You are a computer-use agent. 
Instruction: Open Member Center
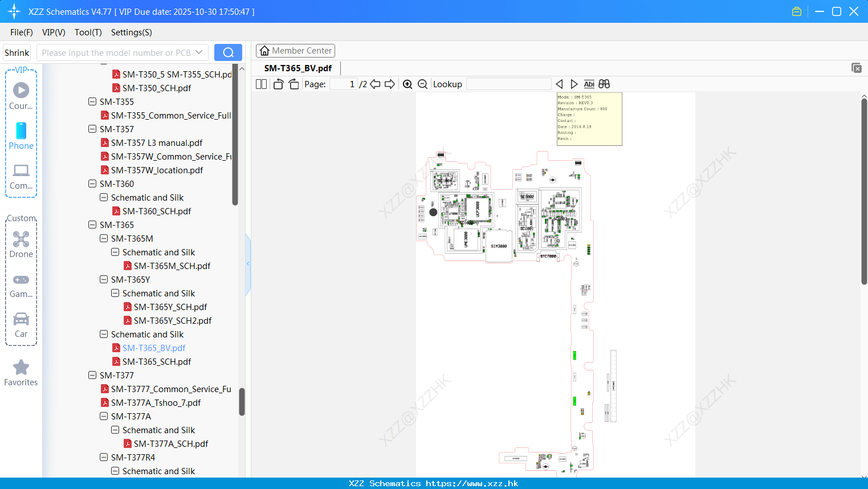(295, 51)
